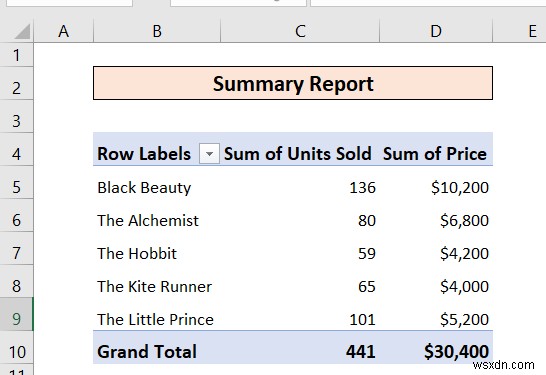Select the Sum of Units Sold header
Viewport: 546px width, 375px height.
click(x=300, y=149)
